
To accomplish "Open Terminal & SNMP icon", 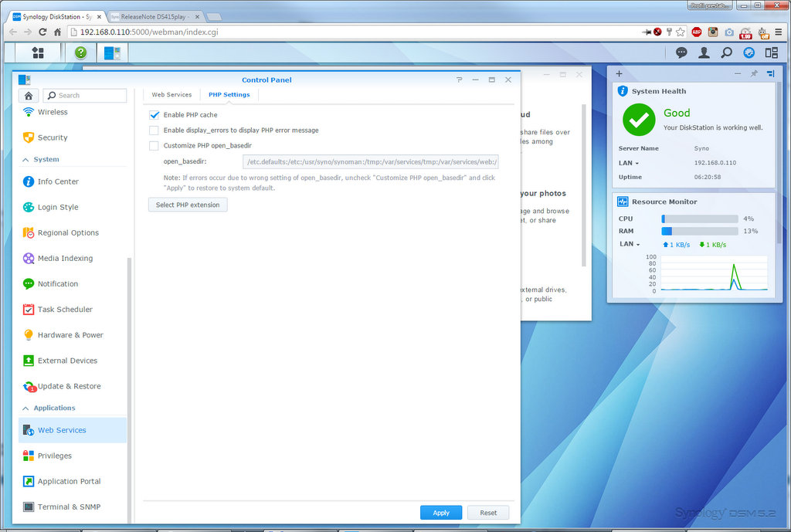I will pos(29,507).
